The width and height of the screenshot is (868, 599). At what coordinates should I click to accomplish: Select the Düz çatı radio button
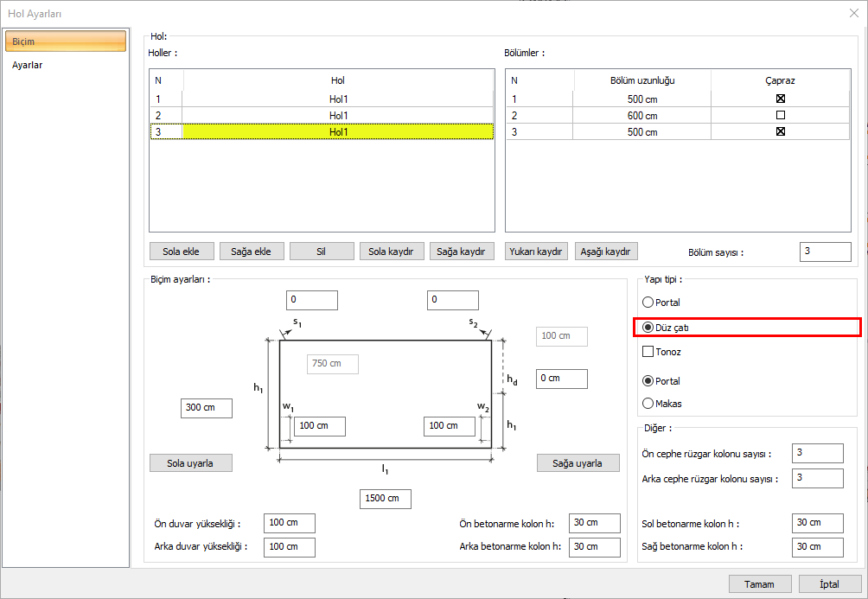point(648,328)
